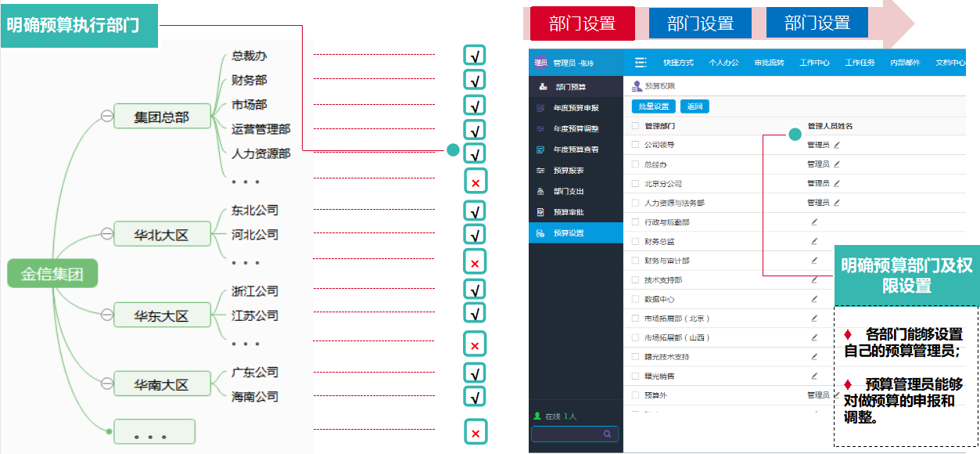980x454 pixels.
Task: Collapse the 华南大区 branch
Action: point(106,384)
